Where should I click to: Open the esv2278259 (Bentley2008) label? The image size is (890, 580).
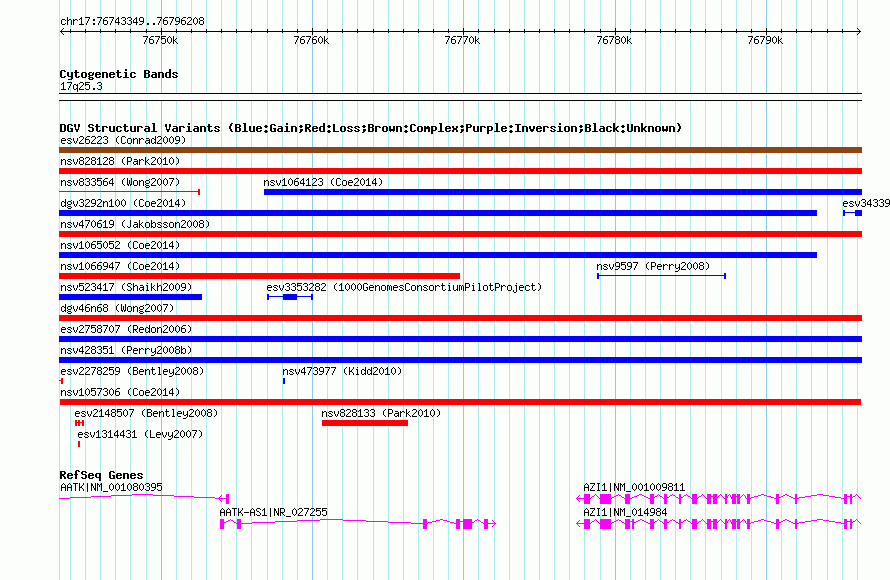point(132,371)
